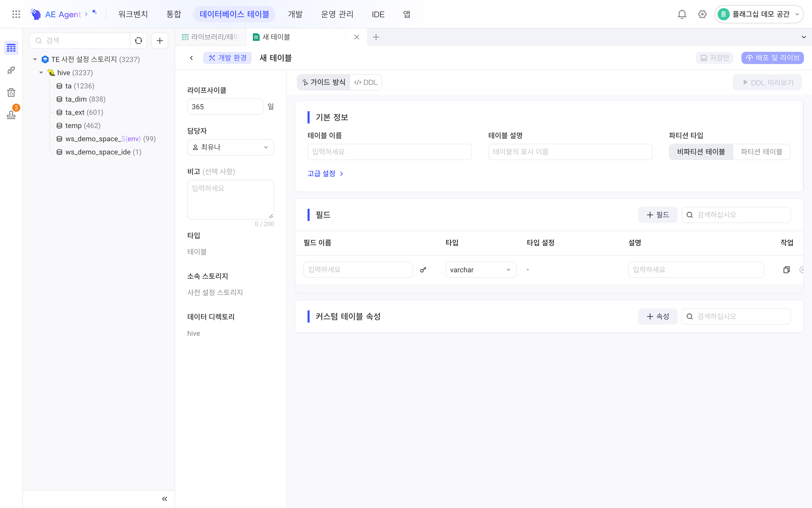This screenshot has height=508, width=812.
Task: Add a field with + 필드 button
Action: point(657,215)
